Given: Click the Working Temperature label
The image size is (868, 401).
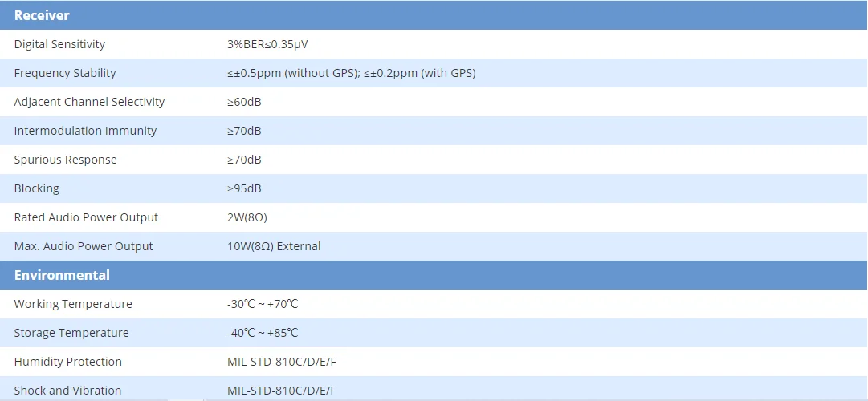Looking at the screenshot, I should click(x=73, y=304).
